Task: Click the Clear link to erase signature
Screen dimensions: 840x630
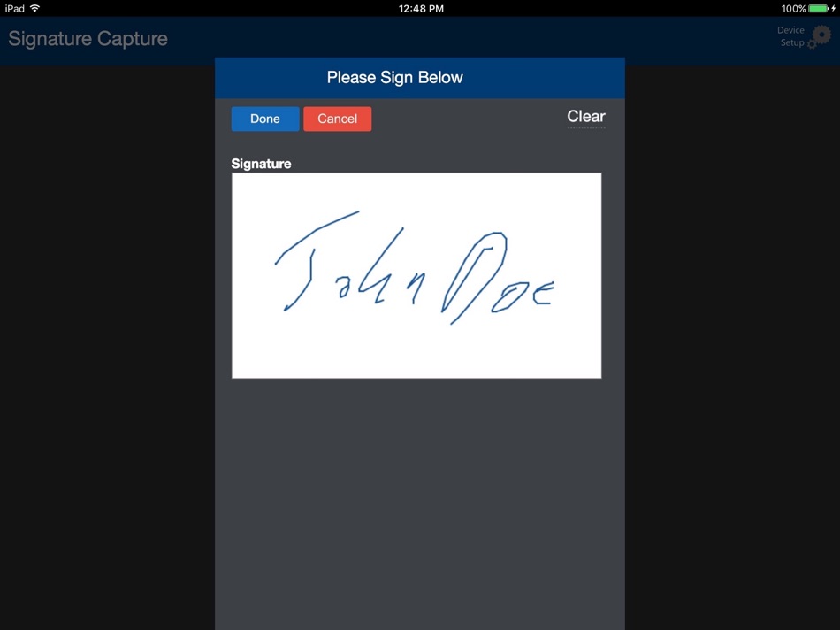Action: point(585,116)
